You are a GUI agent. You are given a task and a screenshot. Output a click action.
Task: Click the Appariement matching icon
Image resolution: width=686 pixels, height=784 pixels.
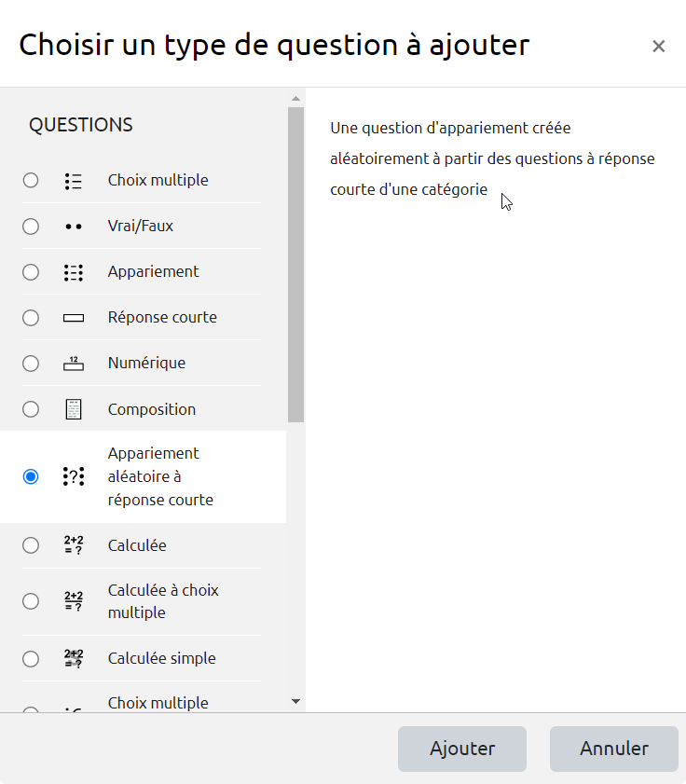[74, 272]
